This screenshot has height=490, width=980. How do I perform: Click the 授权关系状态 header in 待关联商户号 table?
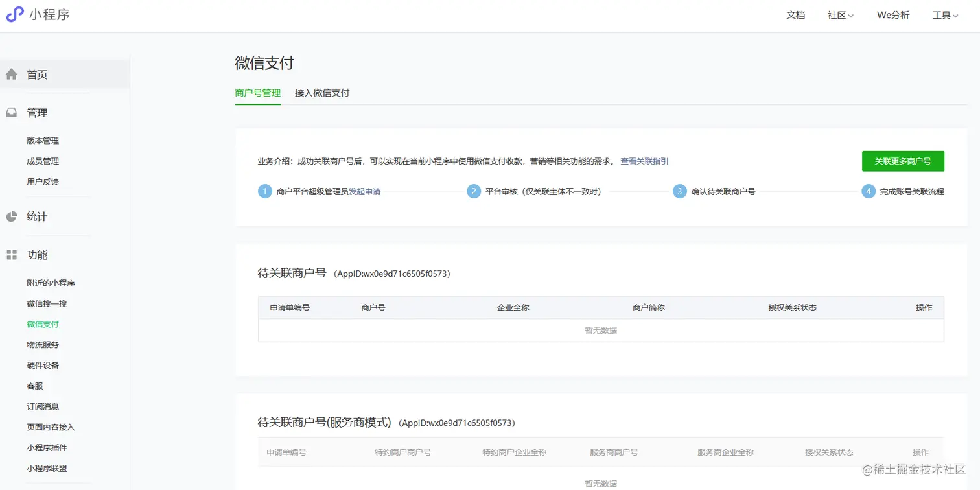click(792, 308)
